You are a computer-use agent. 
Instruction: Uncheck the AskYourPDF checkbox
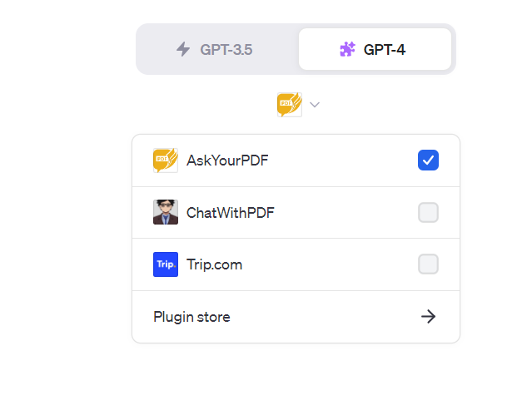click(x=428, y=160)
